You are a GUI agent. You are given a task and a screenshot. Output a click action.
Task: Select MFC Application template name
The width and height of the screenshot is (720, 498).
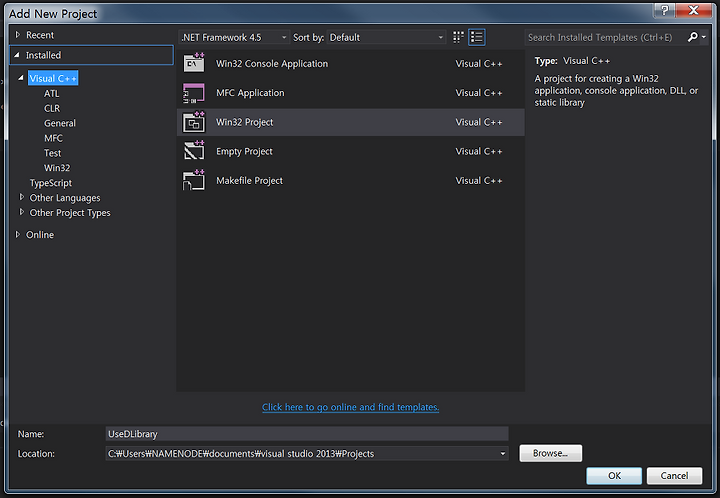pyautogui.click(x=250, y=93)
